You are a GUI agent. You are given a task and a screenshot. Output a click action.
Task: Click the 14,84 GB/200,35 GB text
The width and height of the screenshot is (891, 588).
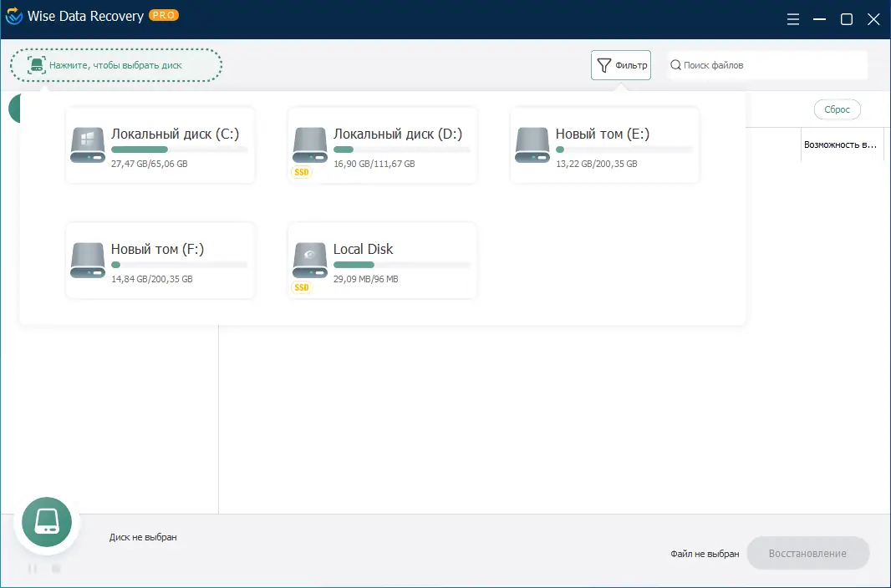click(x=152, y=279)
